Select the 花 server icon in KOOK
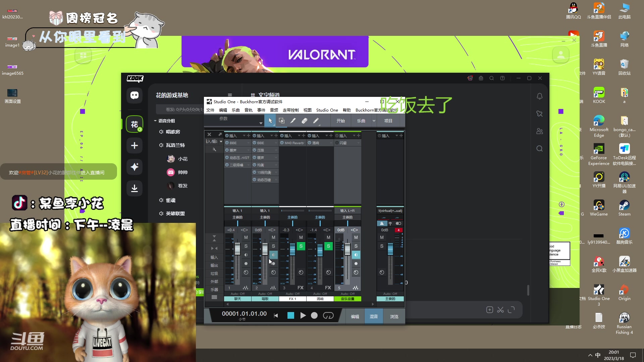 tap(135, 124)
